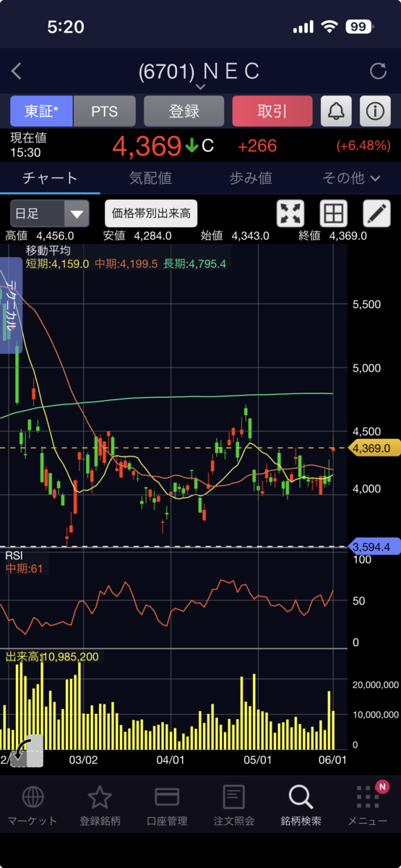Open the 日足 timeframe dropdown

50,213
